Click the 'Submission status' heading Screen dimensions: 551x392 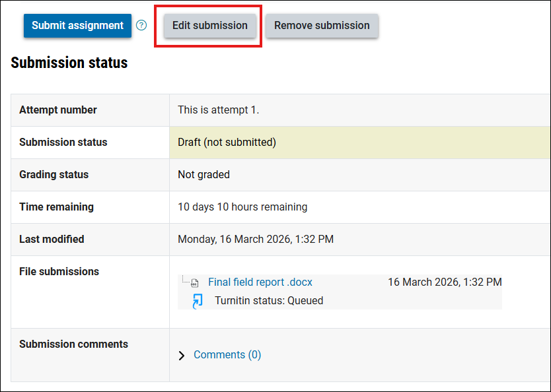click(x=69, y=63)
